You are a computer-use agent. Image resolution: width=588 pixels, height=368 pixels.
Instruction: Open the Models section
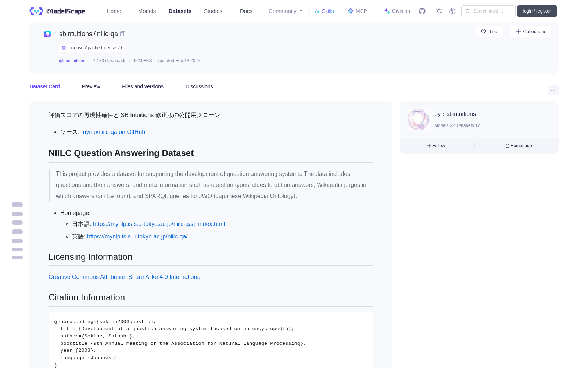[x=147, y=11]
